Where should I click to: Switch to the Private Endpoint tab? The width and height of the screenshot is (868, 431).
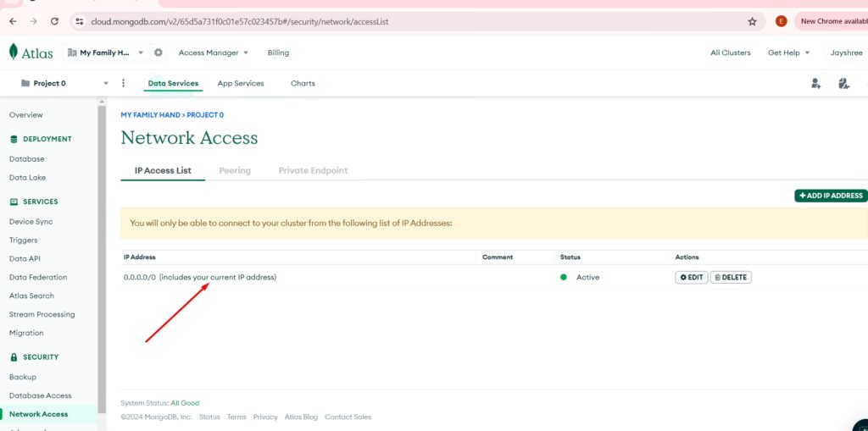click(313, 170)
